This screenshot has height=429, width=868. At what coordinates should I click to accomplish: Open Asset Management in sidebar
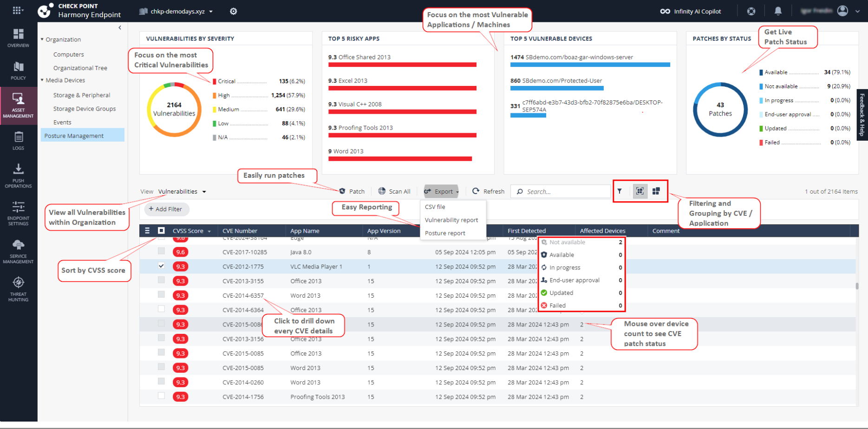point(18,105)
